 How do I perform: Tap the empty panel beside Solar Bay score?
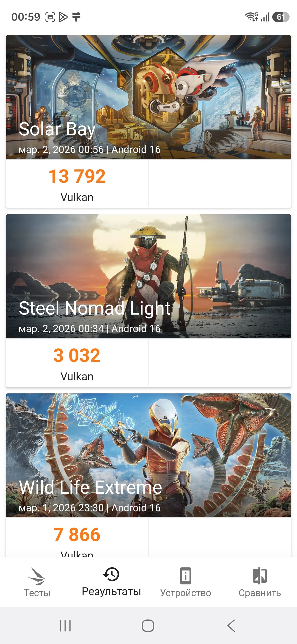(x=219, y=184)
